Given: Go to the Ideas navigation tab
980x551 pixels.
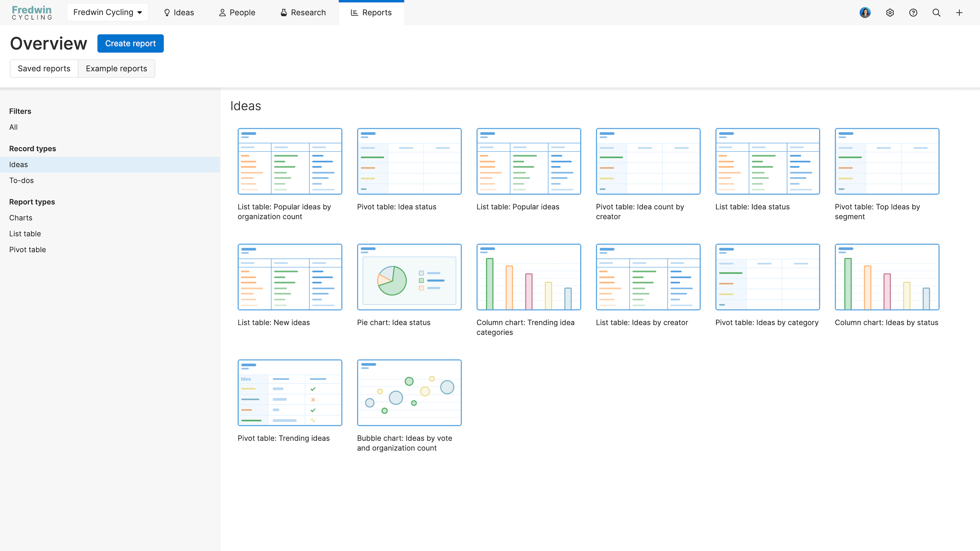Looking at the screenshot, I should tap(178, 12).
